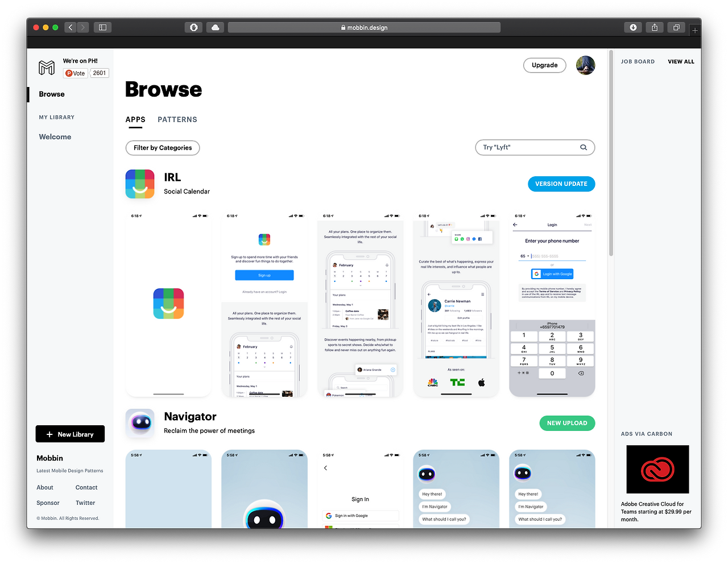Viewport: 728px width, 564px height.
Task: Select Browse in the left sidebar
Action: pyautogui.click(x=52, y=94)
